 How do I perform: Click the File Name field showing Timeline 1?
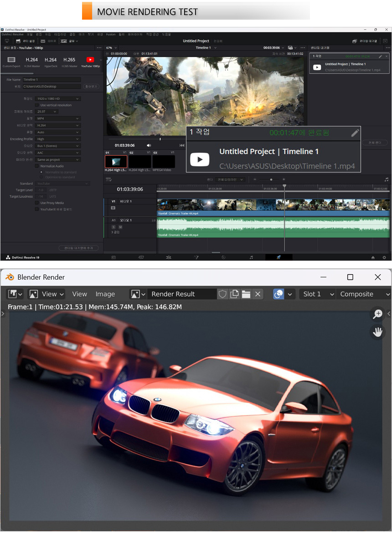pyautogui.click(x=51, y=79)
